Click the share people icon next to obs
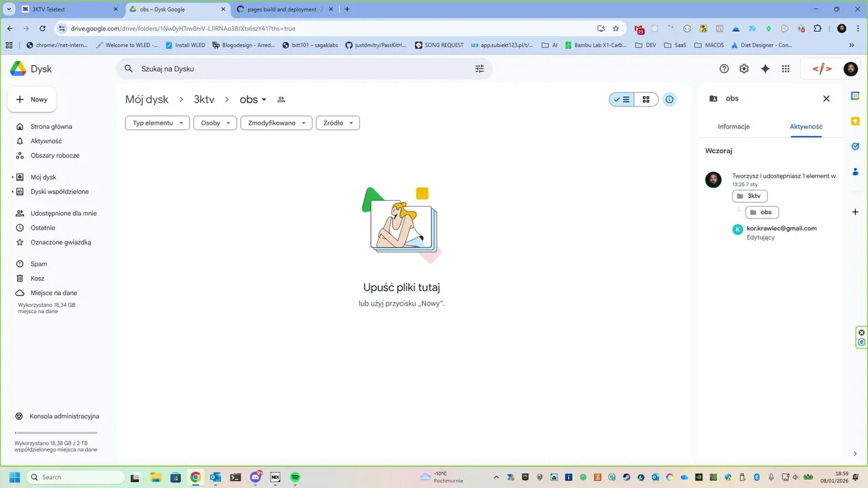 click(x=281, y=100)
